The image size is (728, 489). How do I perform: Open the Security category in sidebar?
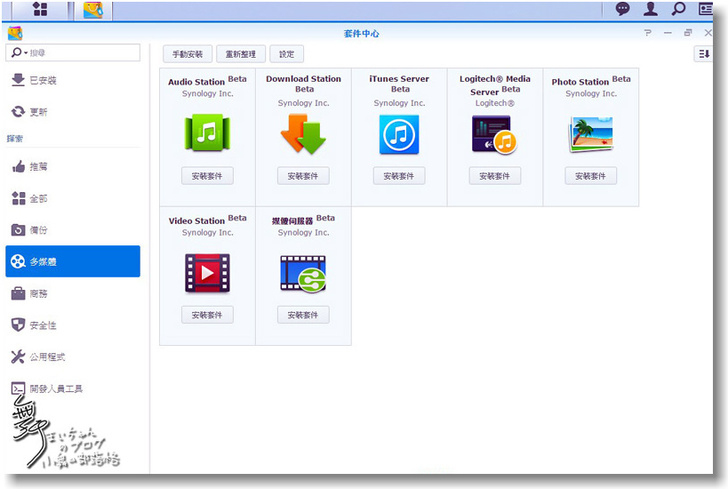point(73,325)
